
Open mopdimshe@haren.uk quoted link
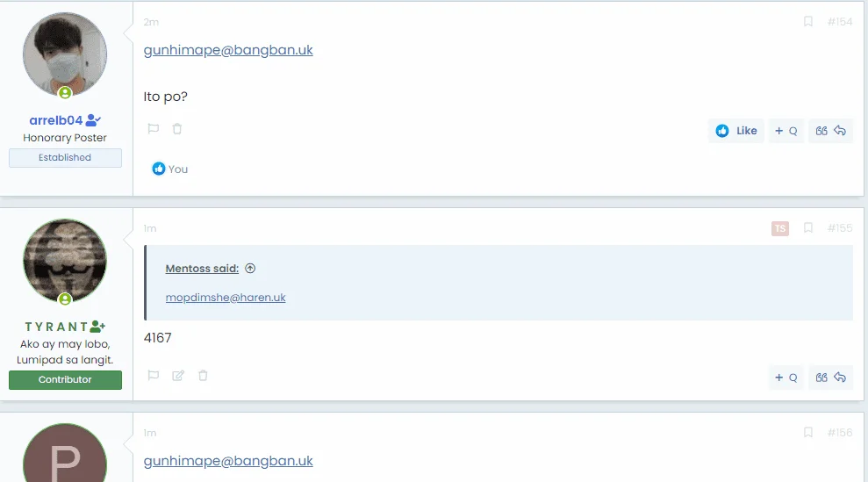click(x=226, y=298)
